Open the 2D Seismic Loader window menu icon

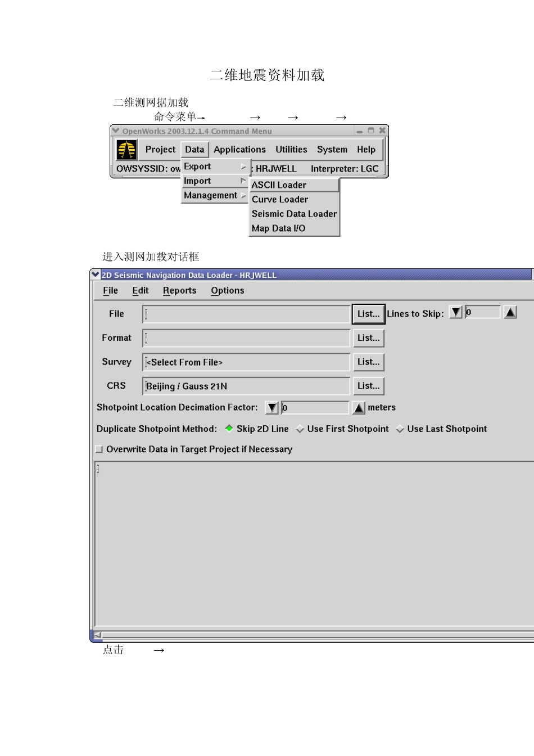point(96,274)
